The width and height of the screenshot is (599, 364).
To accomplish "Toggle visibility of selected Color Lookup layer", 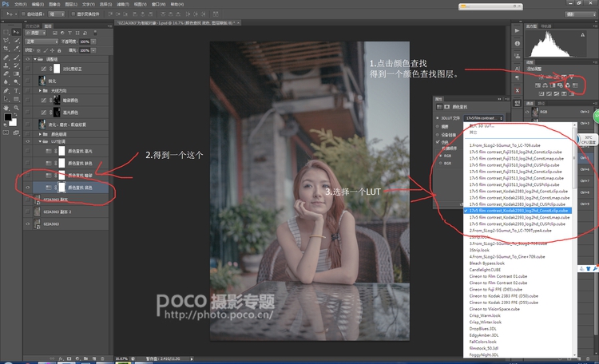I will click(27, 188).
